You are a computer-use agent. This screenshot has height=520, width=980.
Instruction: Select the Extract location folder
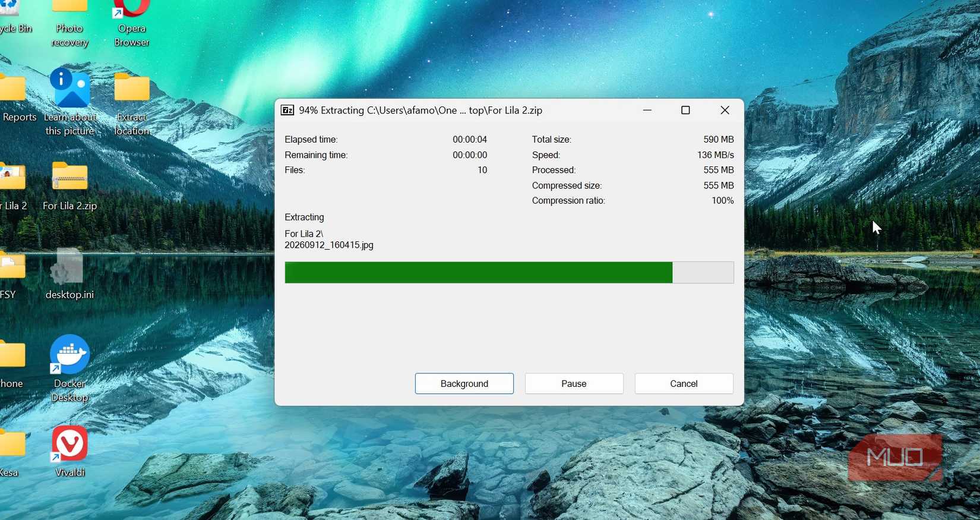(131, 104)
